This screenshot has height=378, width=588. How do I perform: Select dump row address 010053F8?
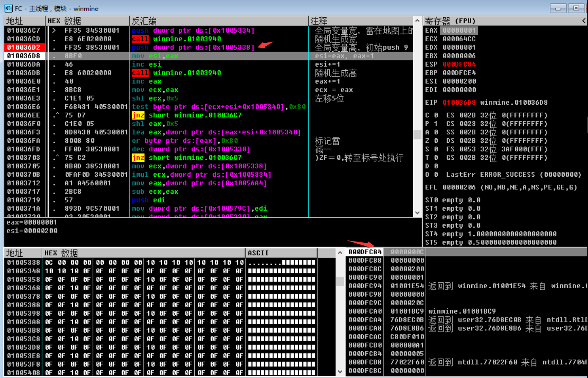(24, 364)
